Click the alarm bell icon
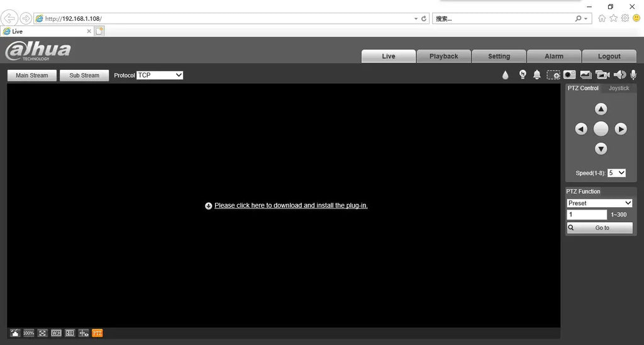The image size is (644, 345). point(536,75)
